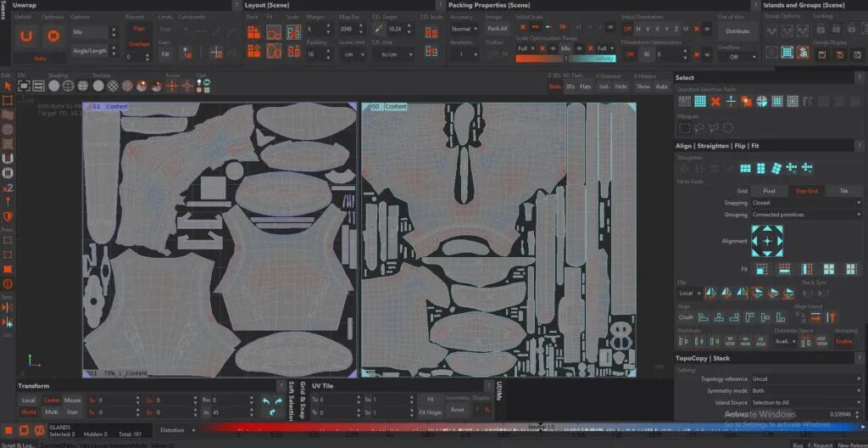Open the Angle/Length dropdown in Unwrap
The image size is (868, 448).
point(94,51)
